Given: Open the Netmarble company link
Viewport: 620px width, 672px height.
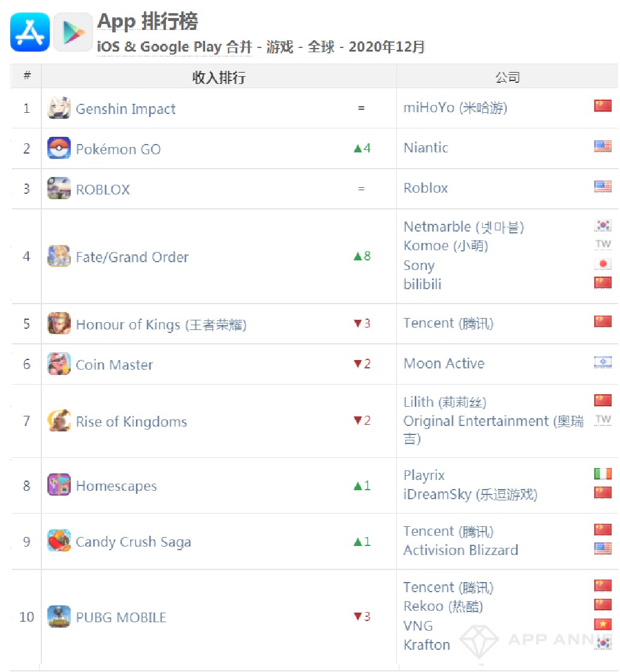Looking at the screenshot, I should [x=464, y=227].
